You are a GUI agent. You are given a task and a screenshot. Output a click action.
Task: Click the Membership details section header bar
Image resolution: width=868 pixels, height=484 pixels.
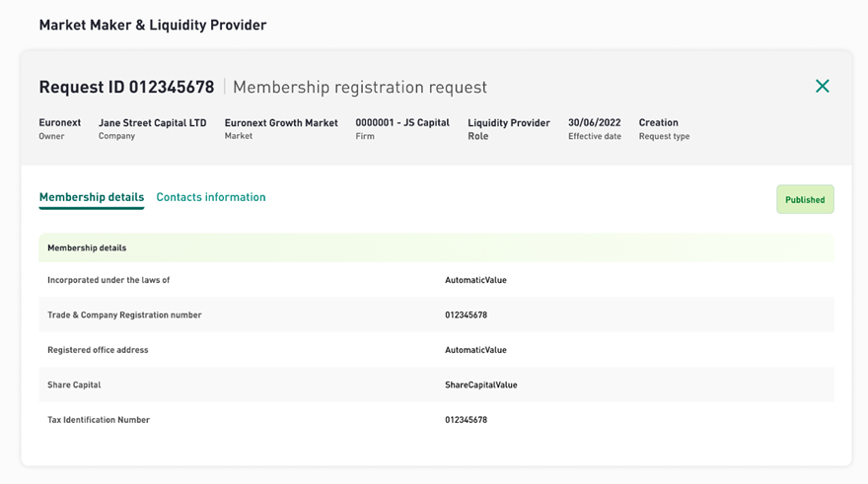tap(436, 247)
